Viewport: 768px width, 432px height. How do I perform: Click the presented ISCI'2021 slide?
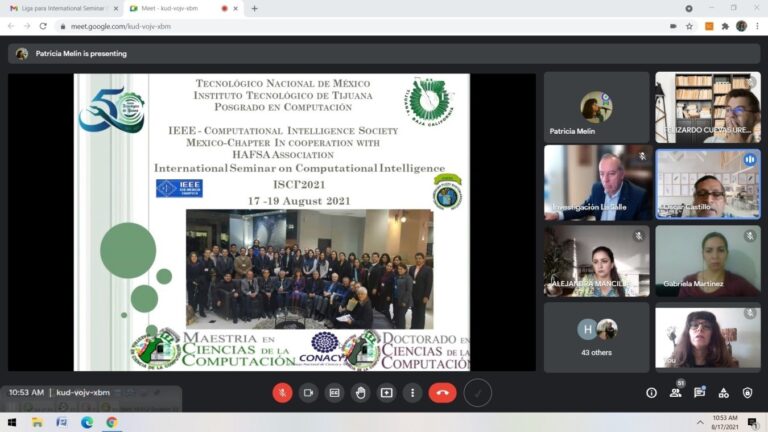[272, 222]
